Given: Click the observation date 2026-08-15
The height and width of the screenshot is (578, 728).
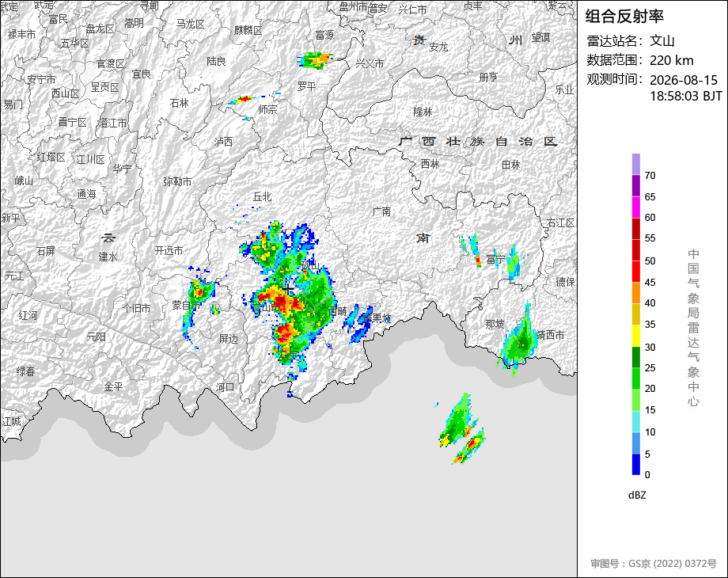Looking at the screenshot, I should (x=684, y=80).
